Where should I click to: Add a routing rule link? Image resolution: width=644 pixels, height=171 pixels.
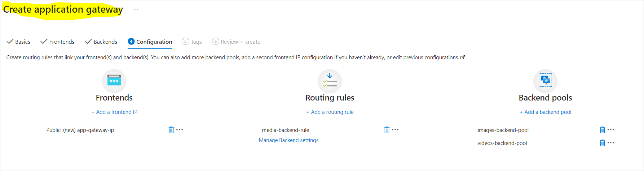tap(330, 112)
